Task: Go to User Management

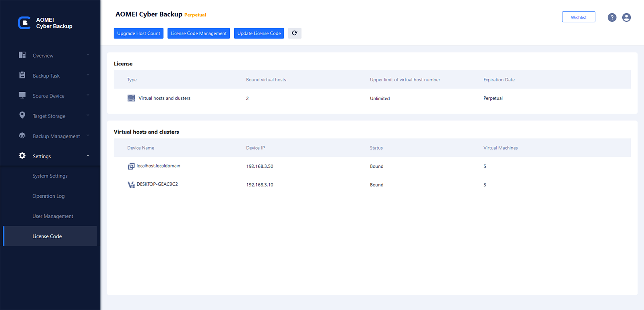Action: 53,216
